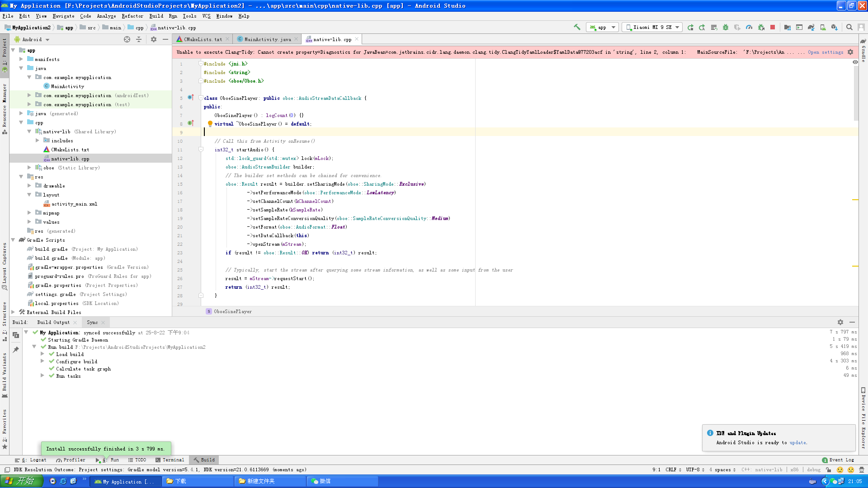Open the SDK Manager icon
Viewport: 868px width, 488px height.
pos(835,28)
